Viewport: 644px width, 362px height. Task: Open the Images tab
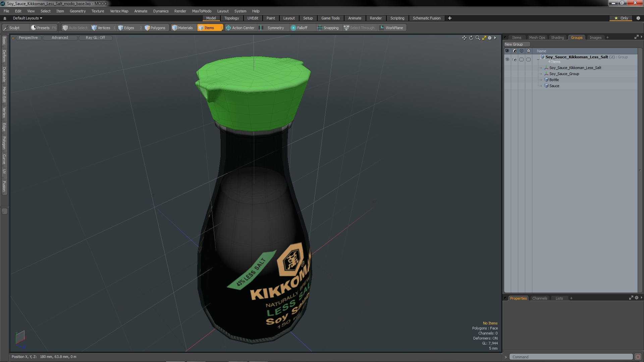tap(595, 38)
